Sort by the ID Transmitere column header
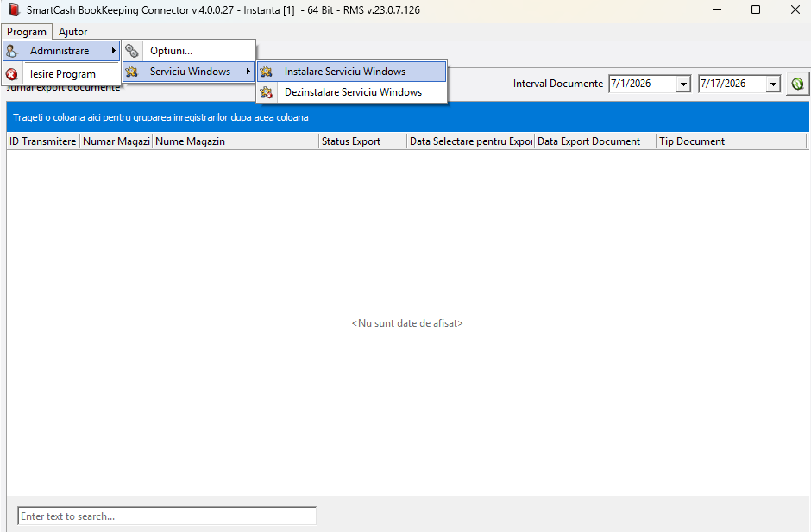 [x=43, y=141]
